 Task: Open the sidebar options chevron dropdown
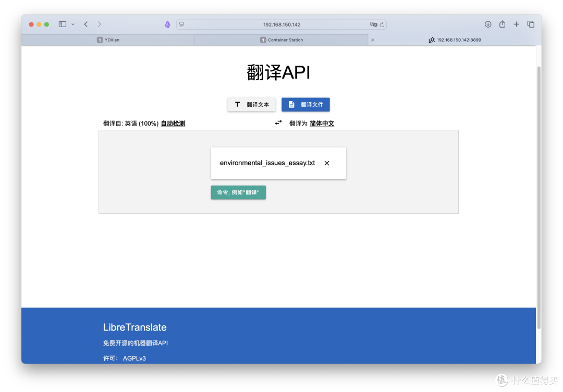(73, 24)
